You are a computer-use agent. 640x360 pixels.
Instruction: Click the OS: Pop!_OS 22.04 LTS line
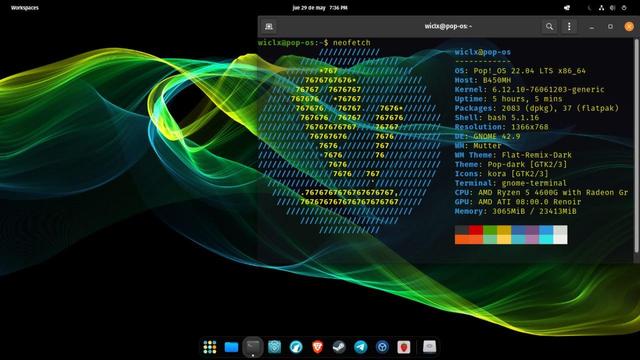click(520, 71)
